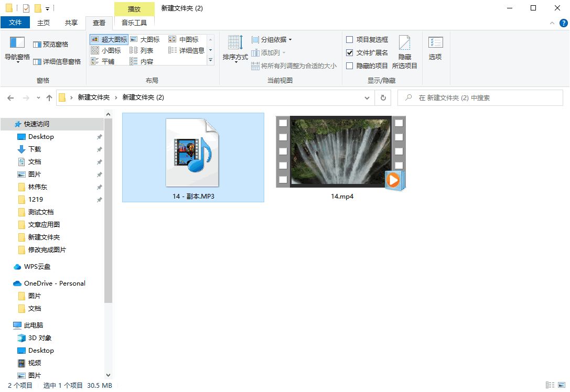
Task: Open the 预览窗格 (preview pane)
Action: point(51,45)
